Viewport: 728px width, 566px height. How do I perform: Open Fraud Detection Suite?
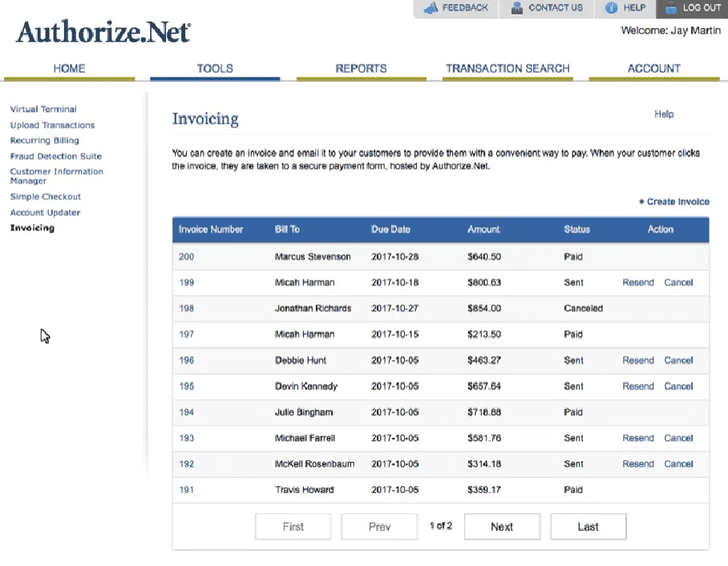(55, 156)
